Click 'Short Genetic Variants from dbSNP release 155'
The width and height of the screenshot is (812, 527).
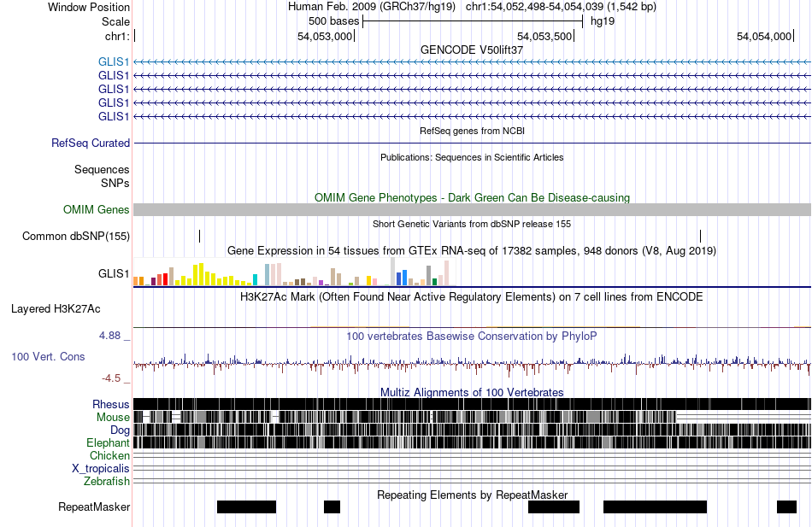[x=472, y=224]
